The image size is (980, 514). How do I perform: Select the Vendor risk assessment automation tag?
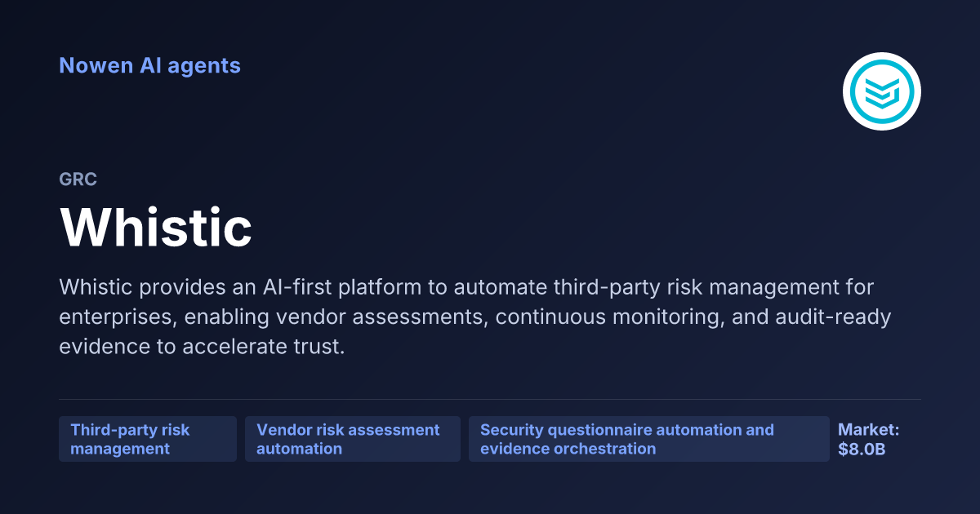[x=353, y=439]
